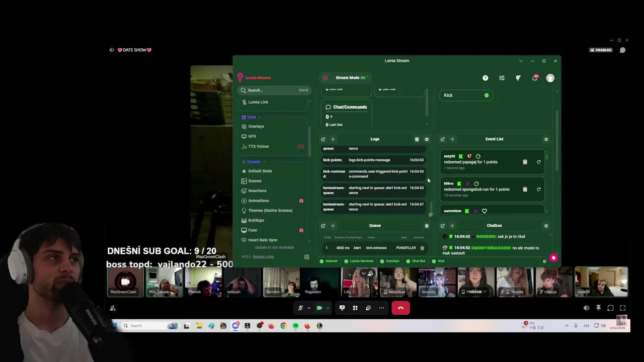Open microphone options dropdown arrow
The image size is (644, 362).
(308, 308)
